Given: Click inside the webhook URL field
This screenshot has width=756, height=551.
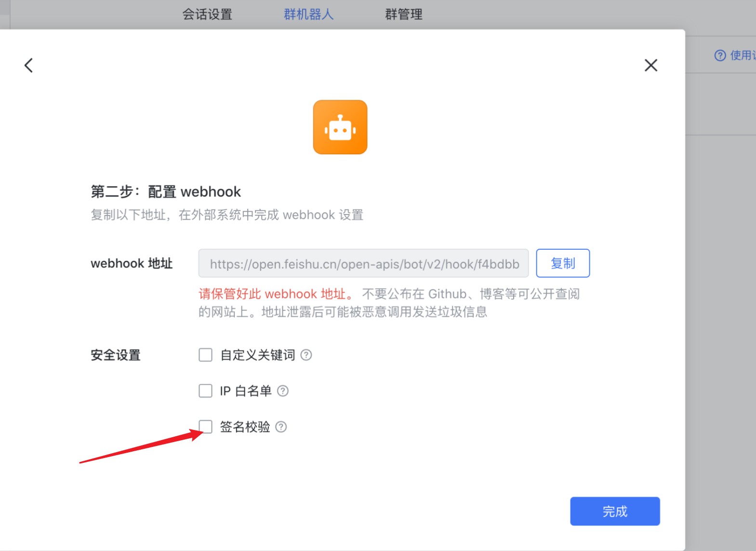Looking at the screenshot, I should pyautogui.click(x=363, y=264).
